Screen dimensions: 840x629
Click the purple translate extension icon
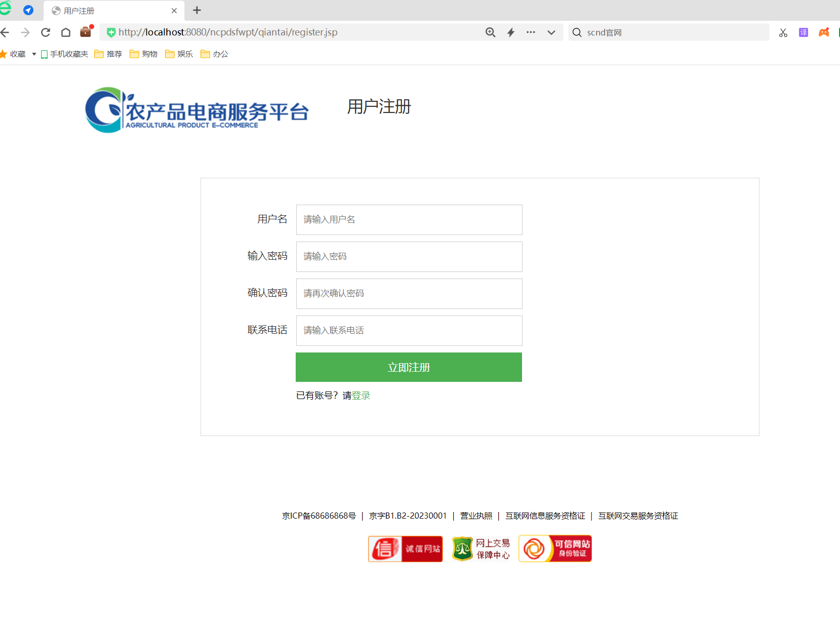pyautogui.click(x=804, y=32)
